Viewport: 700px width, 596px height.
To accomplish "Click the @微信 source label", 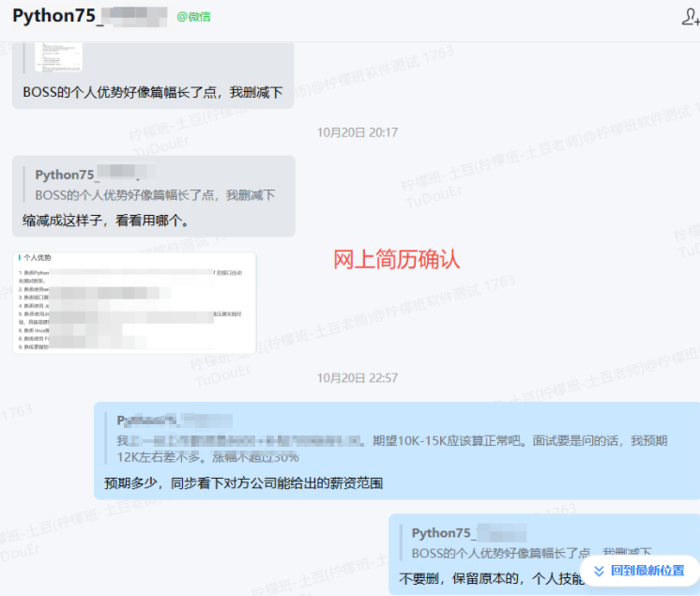I will 194,17.
